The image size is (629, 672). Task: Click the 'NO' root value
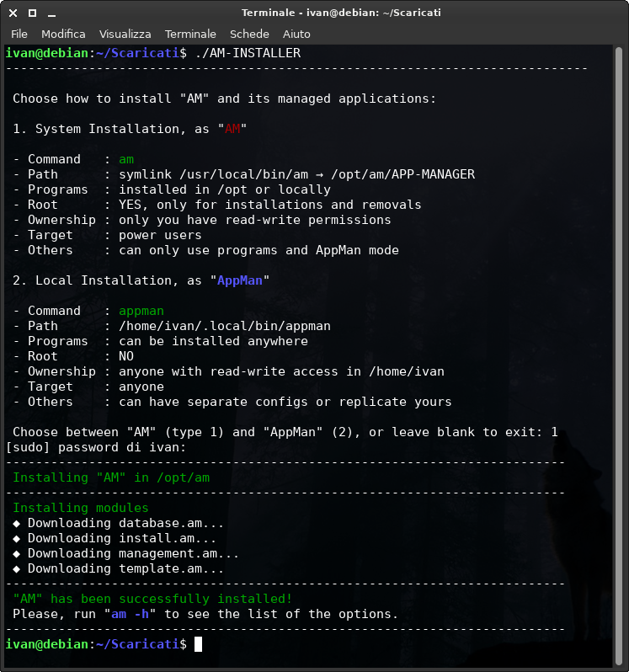[x=126, y=356]
